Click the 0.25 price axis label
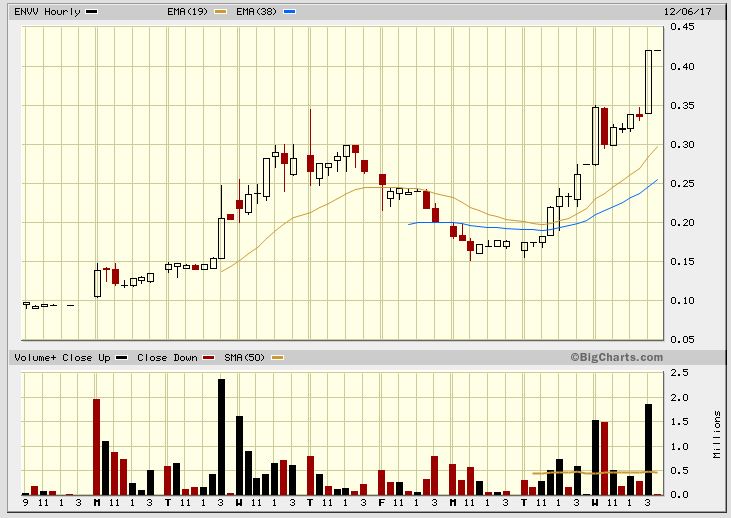This screenshot has height=518, width=731. click(x=682, y=184)
